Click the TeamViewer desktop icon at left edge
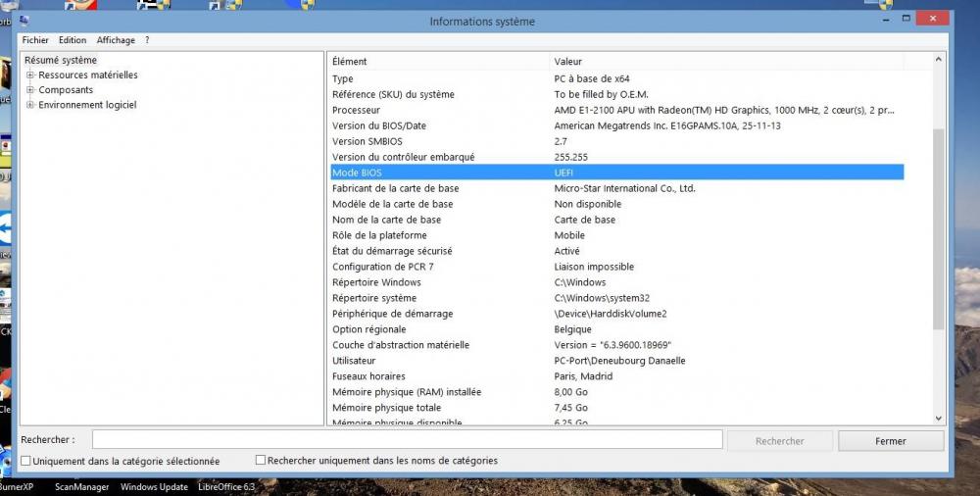Screen dimensions: 980x496 (x=5, y=228)
